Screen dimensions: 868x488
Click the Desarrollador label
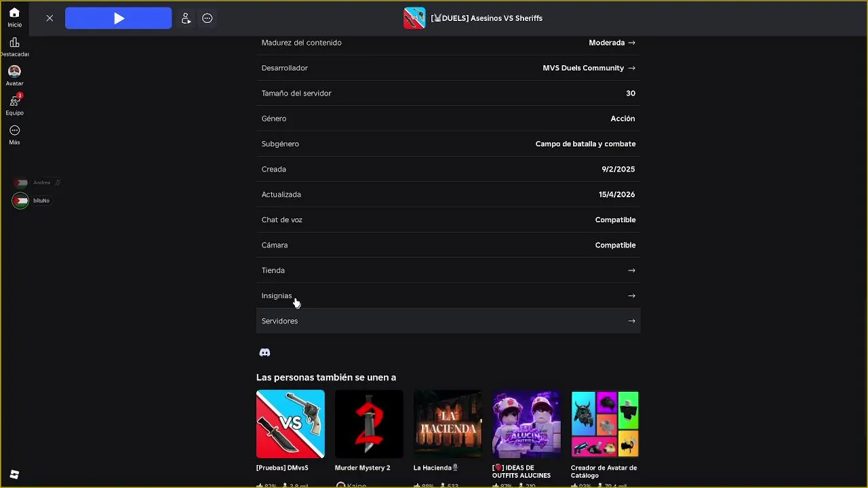285,68
